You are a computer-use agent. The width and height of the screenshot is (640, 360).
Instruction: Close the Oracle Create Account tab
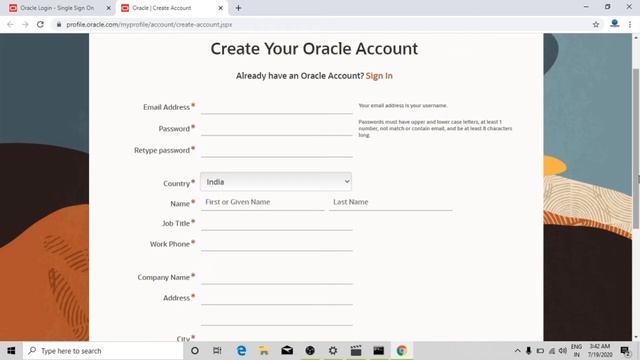(220, 8)
